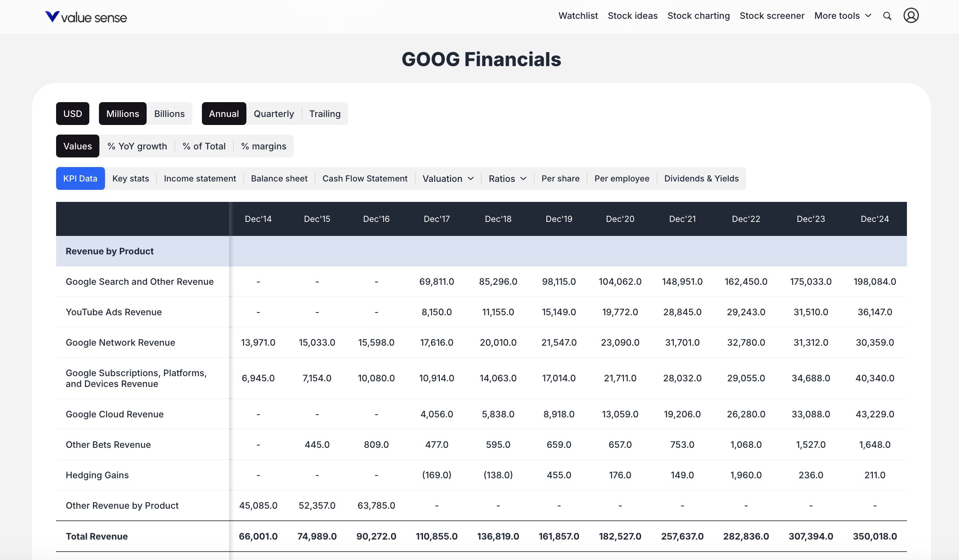The width and height of the screenshot is (959, 560).
Task: Open the Valuation dropdown menu
Action: point(447,178)
